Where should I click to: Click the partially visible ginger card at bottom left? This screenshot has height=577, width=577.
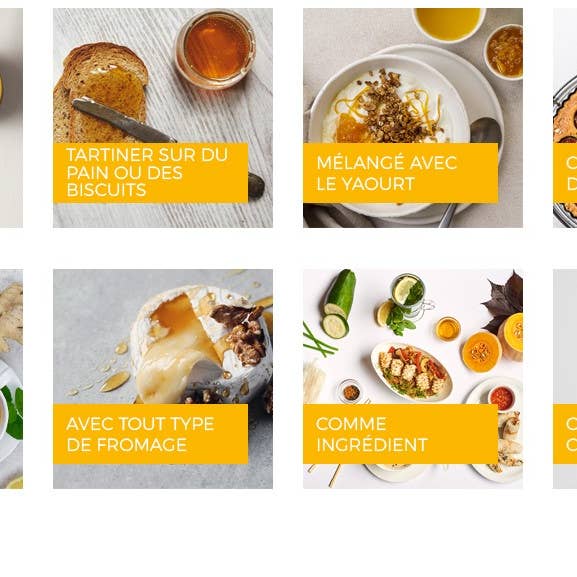click(x=11, y=379)
